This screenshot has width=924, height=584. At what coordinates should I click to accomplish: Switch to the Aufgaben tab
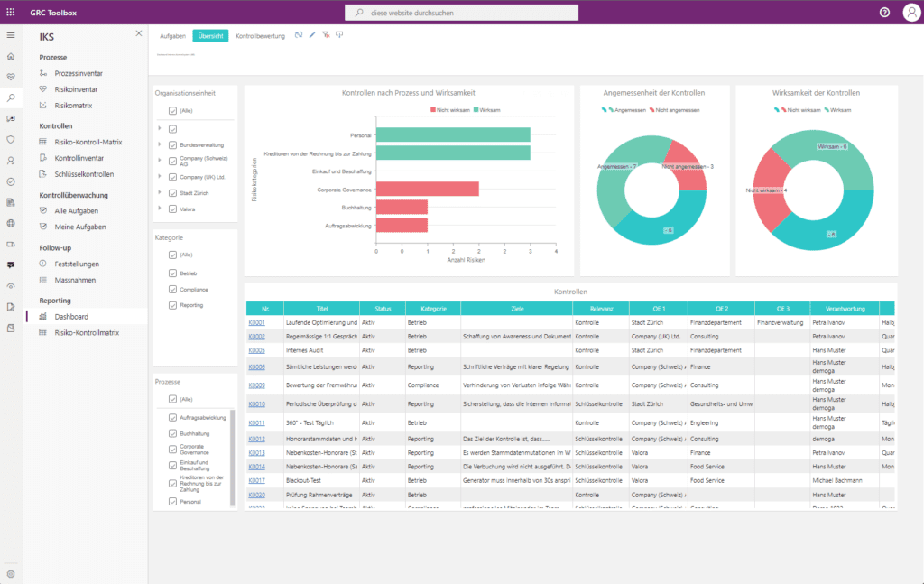click(x=172, y=36)
